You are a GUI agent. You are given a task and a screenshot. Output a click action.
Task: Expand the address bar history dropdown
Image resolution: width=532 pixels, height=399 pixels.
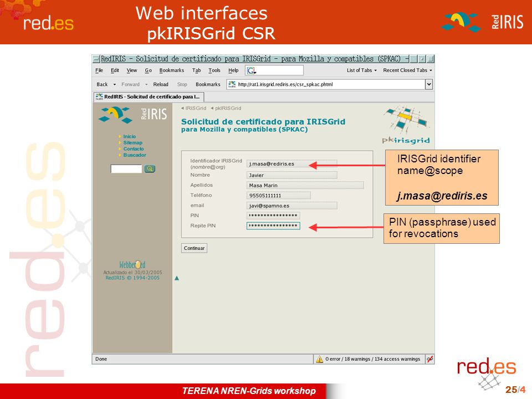[429, 84]
